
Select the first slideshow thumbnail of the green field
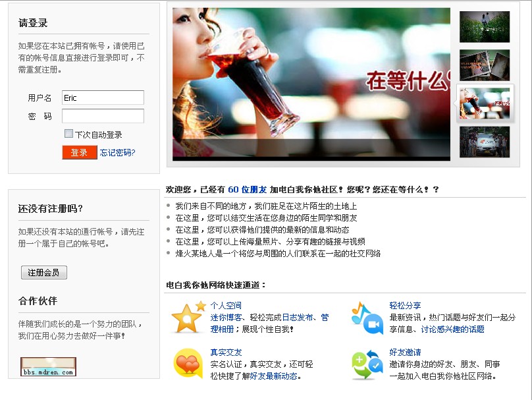pos(485,27)
